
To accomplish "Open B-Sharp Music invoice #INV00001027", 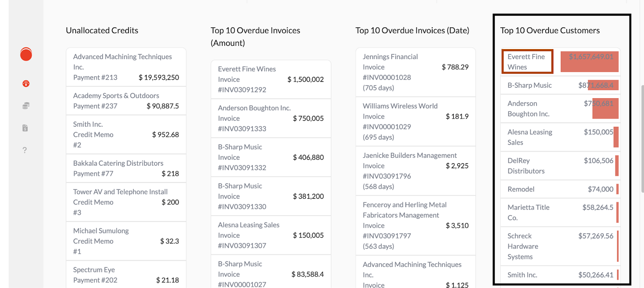I will coord(271,272).
